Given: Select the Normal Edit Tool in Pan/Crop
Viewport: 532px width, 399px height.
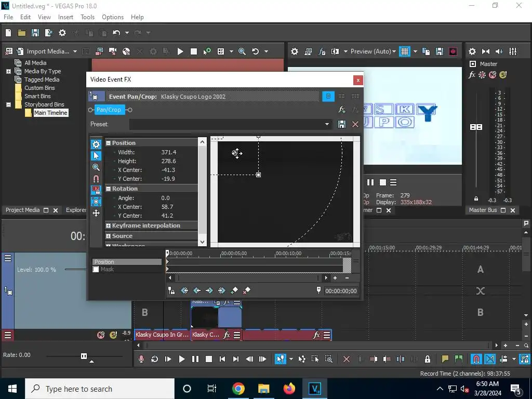Looking at the screenshot, I should 96,156.
